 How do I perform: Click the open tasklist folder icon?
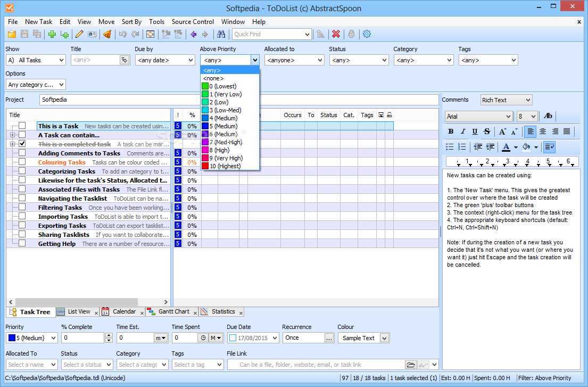[12, 34]
